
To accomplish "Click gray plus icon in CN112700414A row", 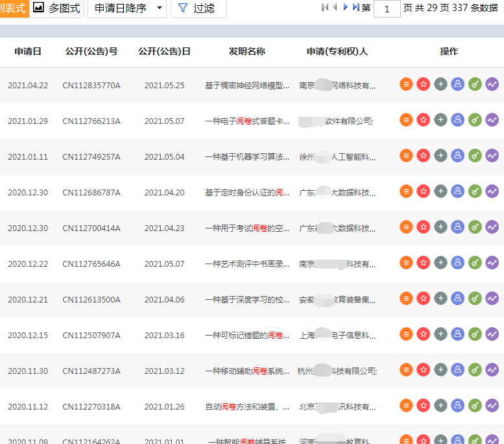I will (x=440, y=227).
